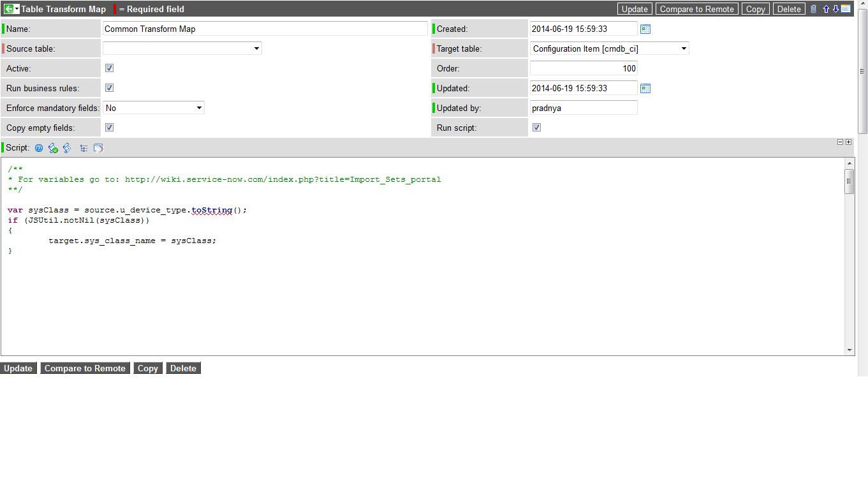Click the toggle scripting tree icon
868x490 pixels.
tap(84, 147)
